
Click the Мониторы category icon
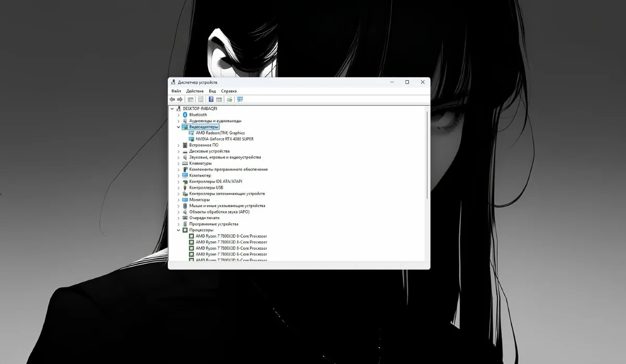[185, 200]
